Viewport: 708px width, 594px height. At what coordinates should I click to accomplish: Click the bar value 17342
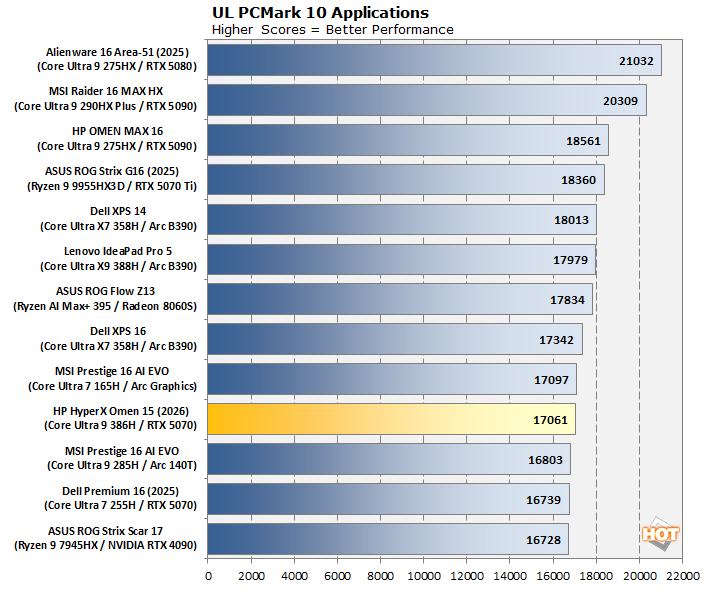pos(556,340)
